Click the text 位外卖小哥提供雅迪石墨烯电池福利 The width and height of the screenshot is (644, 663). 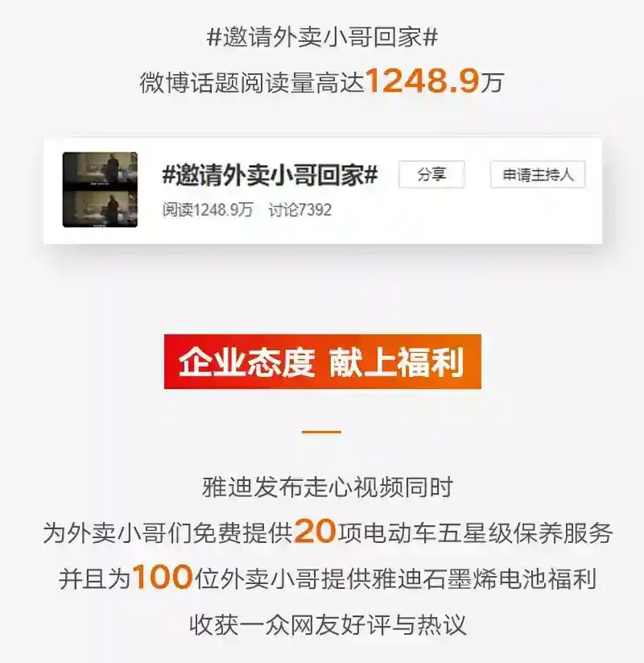pos(395,579)
